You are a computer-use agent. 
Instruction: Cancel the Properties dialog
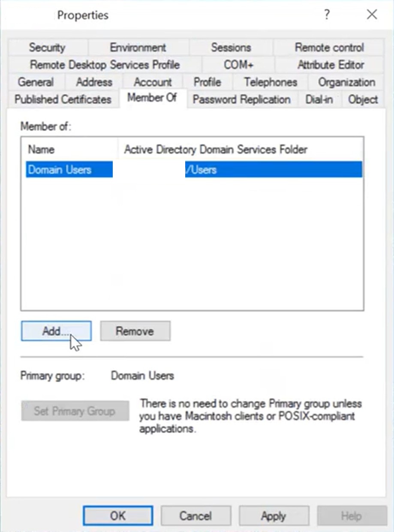pyautogui.click(x=195, y=516)
